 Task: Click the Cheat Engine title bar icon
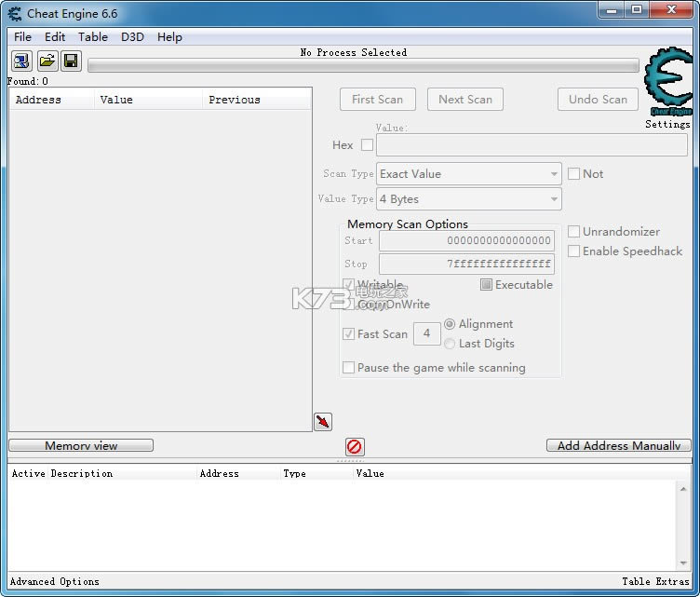(x=15, y=14)
